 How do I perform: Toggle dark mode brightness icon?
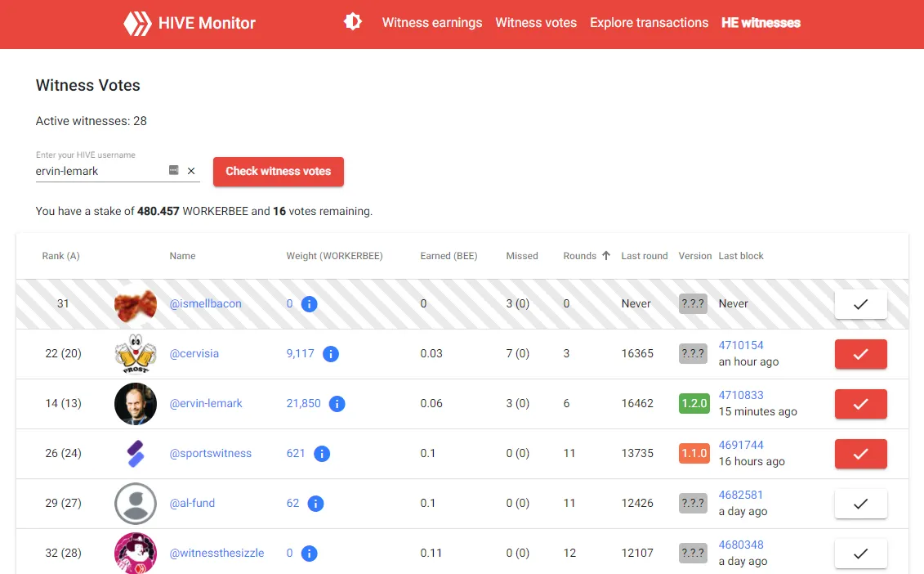353,22
